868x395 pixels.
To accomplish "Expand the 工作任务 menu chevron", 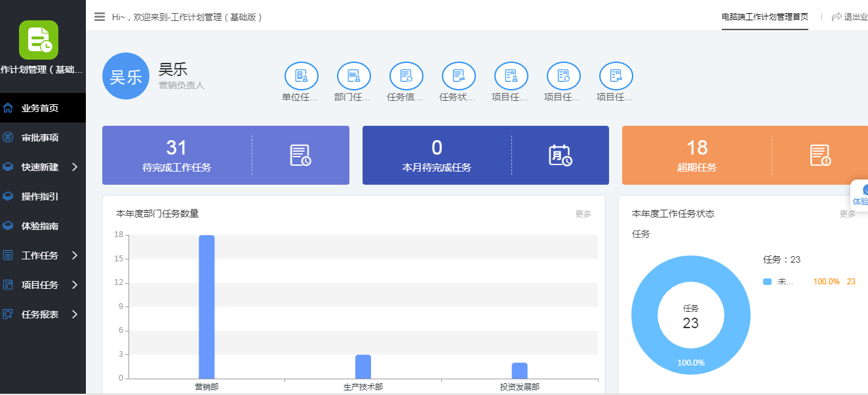I will [75, 255].
